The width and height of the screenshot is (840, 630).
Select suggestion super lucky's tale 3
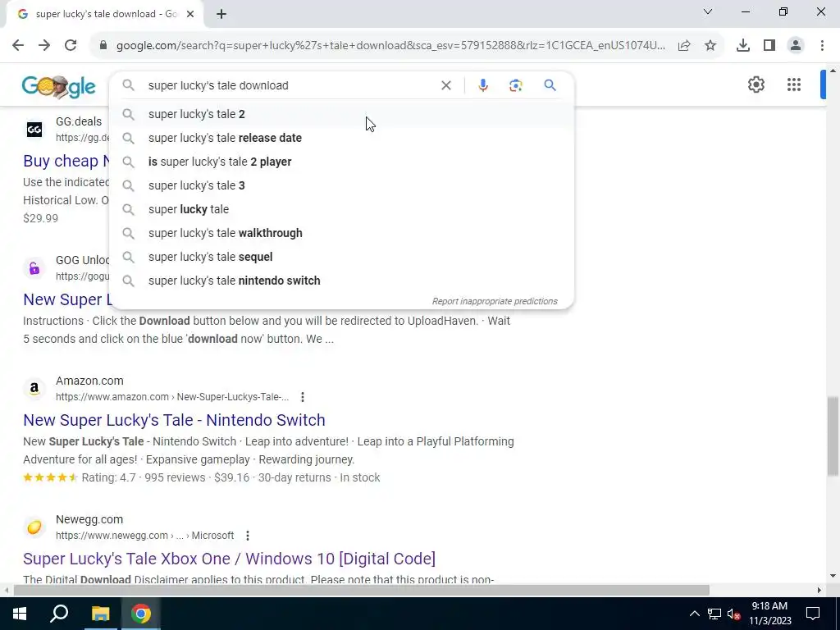click(x=342, y=185)
